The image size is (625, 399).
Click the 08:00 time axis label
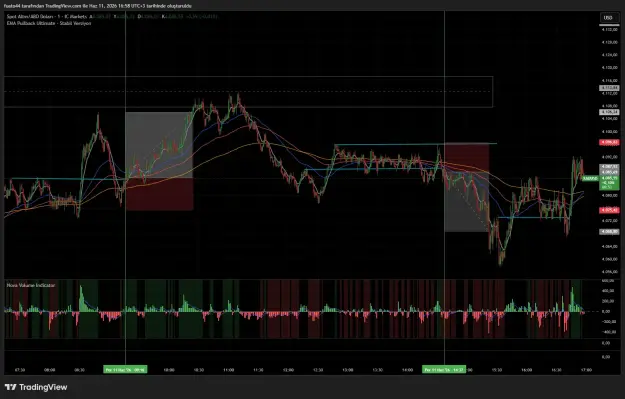click(49, 370)
